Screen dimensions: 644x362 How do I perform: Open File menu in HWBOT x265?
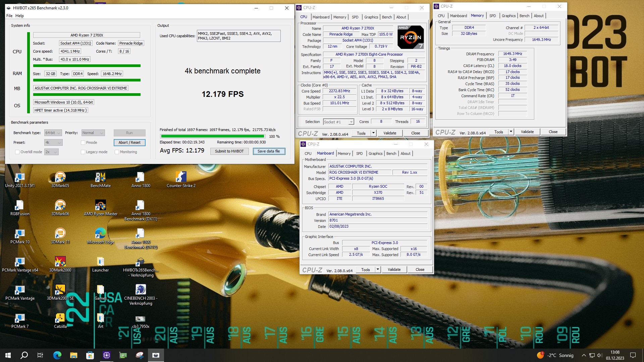pos(9,16)
